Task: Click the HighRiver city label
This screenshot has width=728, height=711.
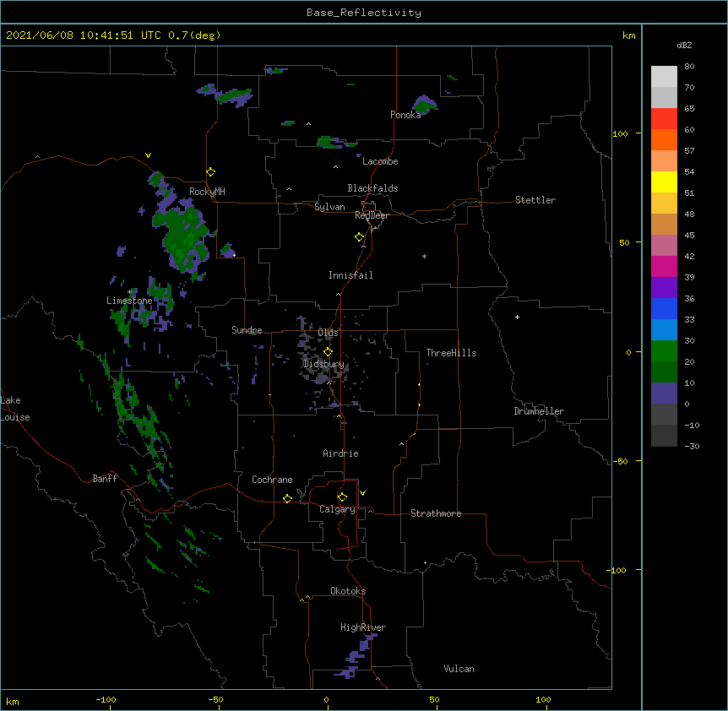Action: coord(363,627)
